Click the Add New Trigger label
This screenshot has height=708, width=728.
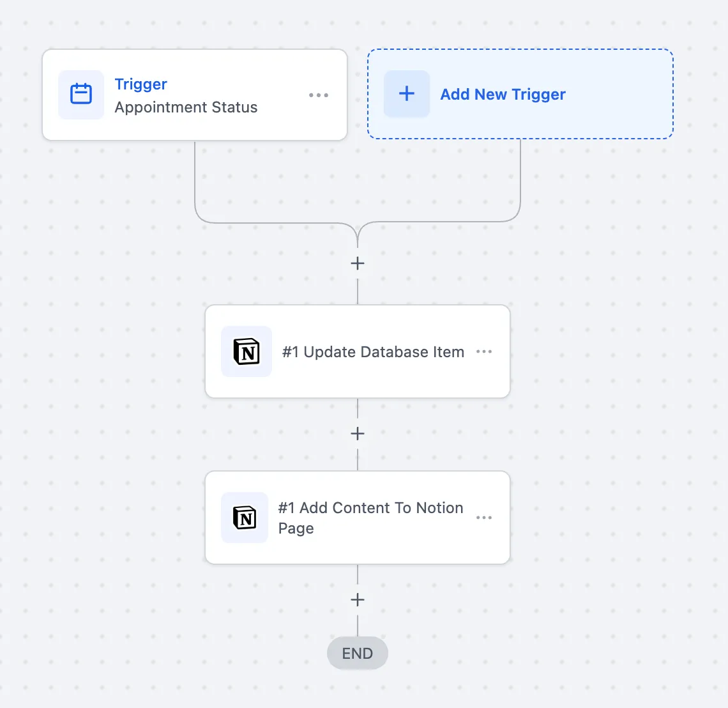503,95
